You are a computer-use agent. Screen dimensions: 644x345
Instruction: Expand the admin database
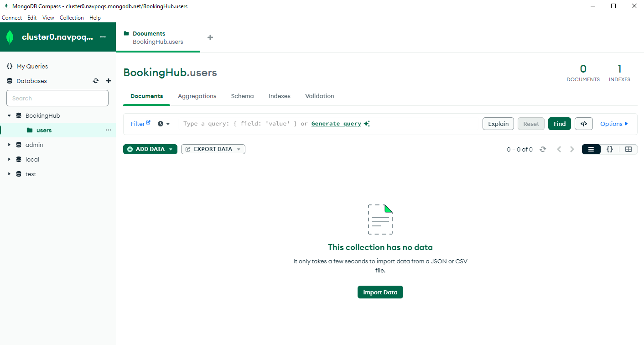coord(9,145)
